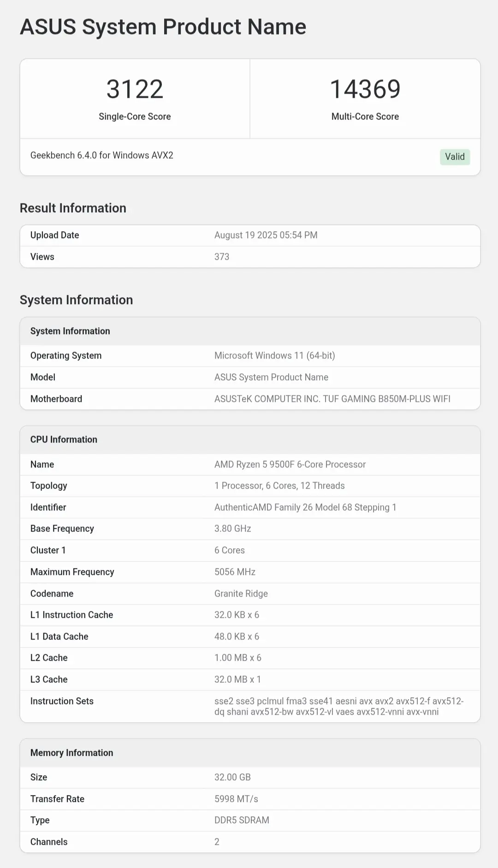
Task: Click the Granite Ridge codename value
Action: 241,593
